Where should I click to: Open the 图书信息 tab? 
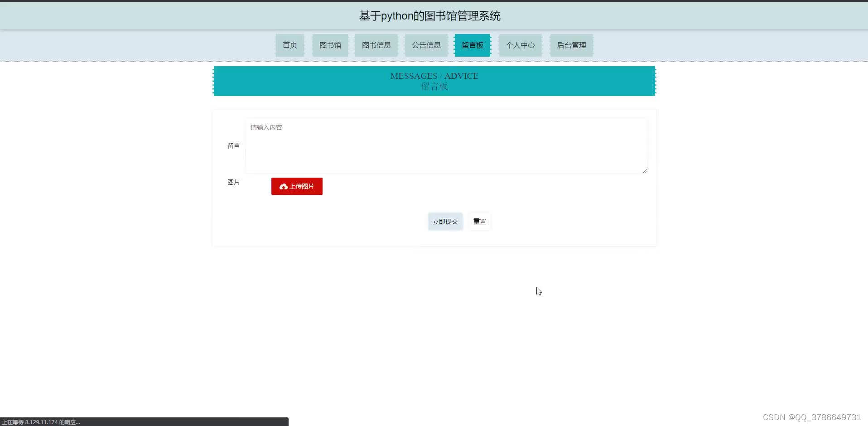tap(376, 45)
